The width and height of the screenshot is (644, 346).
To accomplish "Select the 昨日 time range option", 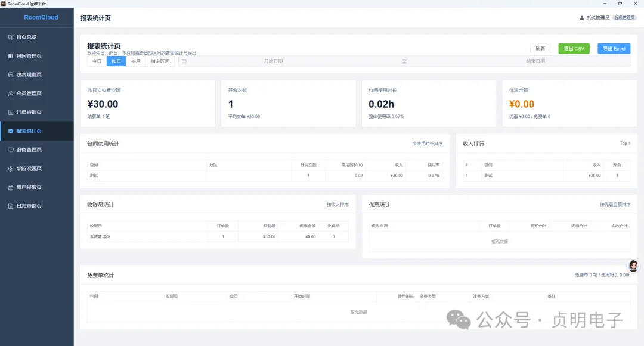I will (116, 61).
